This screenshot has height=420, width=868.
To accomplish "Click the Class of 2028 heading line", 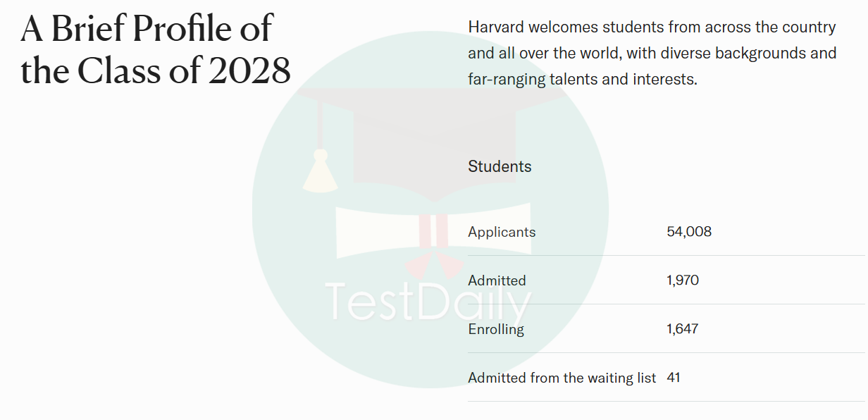I will [156, 71].
